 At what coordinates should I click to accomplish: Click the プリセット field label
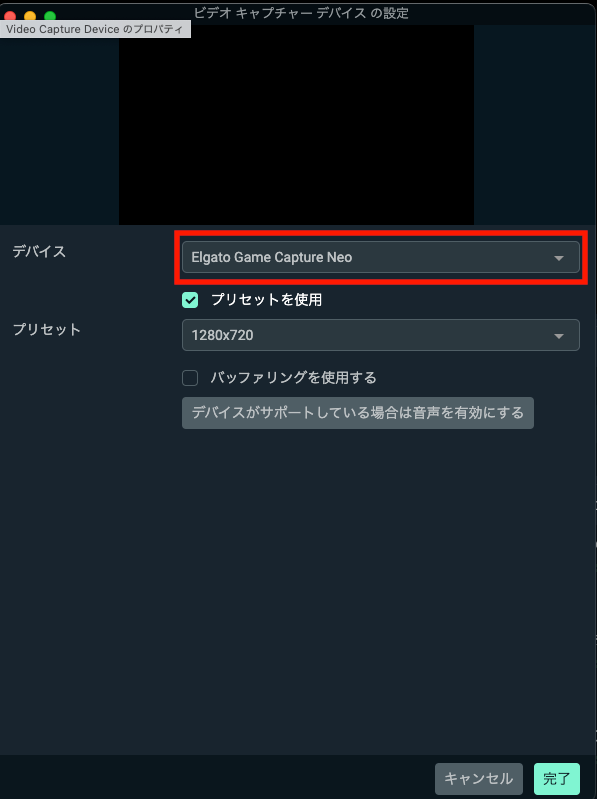pos(46,329)
